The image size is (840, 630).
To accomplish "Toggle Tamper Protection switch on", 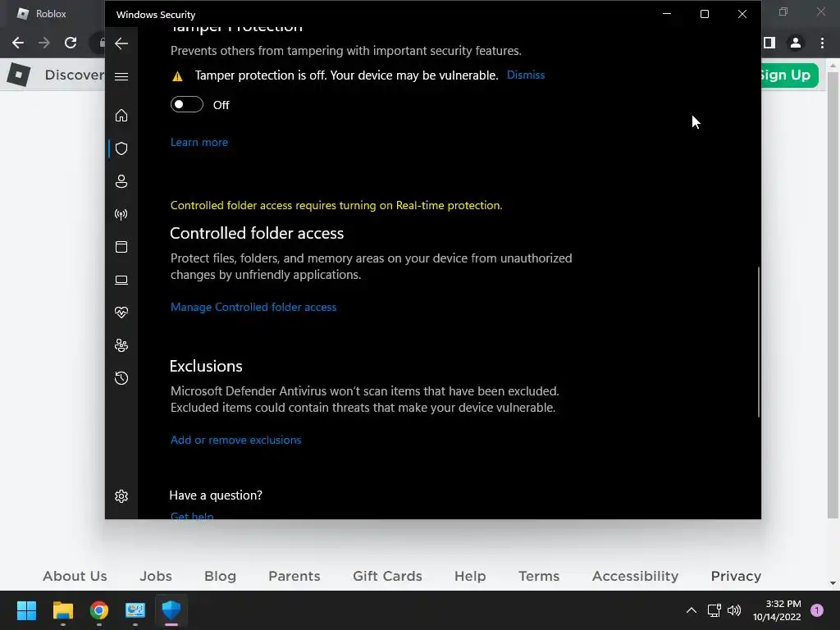I will [187, 104].
